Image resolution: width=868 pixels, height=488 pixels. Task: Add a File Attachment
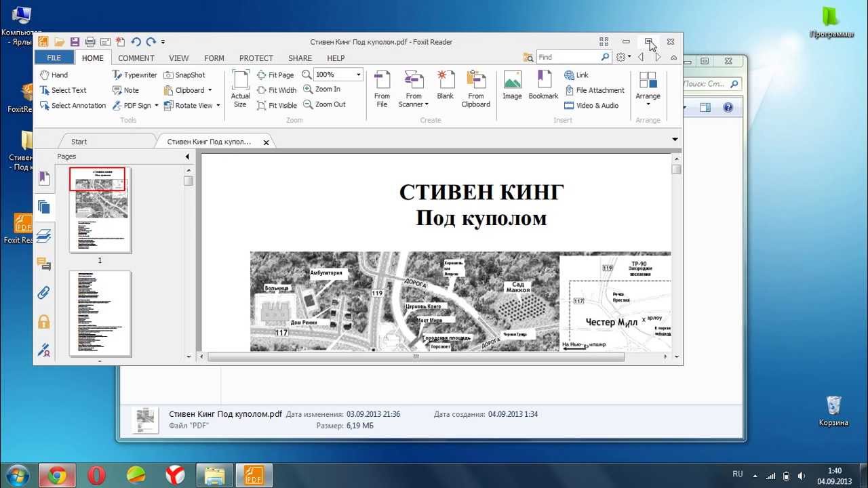pyautogui.click(x=594, y=90)
